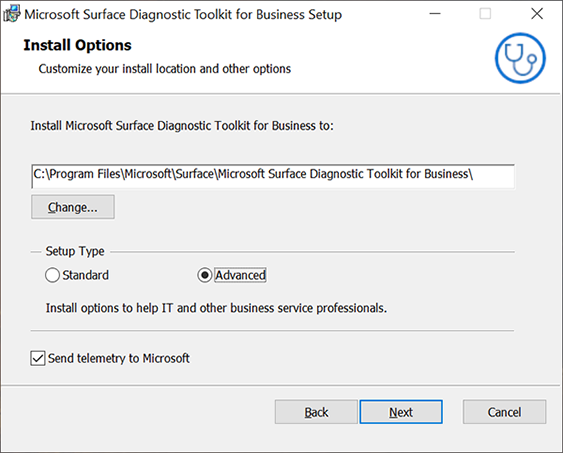The height and width of the screenshot is (453, 563).
Task: Cancel the setup wizard
Action: 504,412
